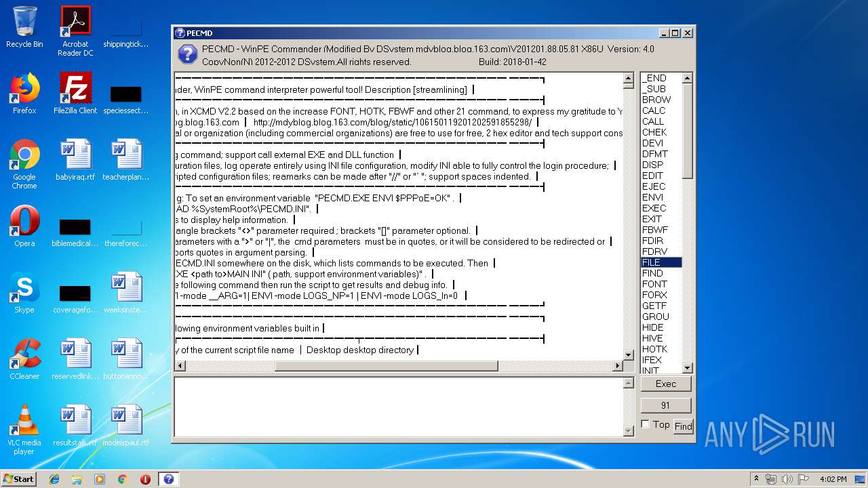Open Windows Explorer from taskbar

(77, 479)
